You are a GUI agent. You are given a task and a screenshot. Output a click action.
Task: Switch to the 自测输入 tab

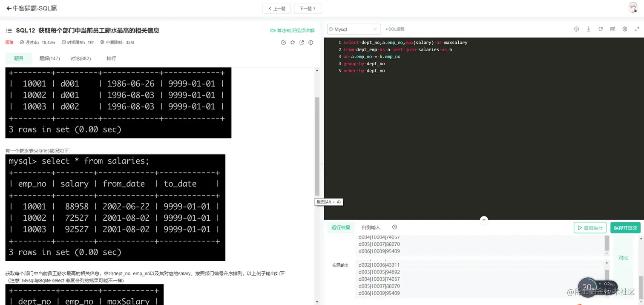click(x=371, y=227)
